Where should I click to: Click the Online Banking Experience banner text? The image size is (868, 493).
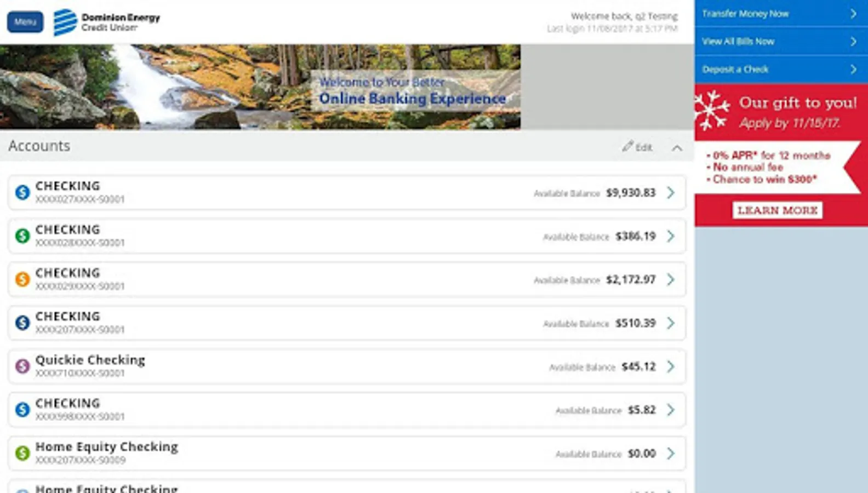413,99
